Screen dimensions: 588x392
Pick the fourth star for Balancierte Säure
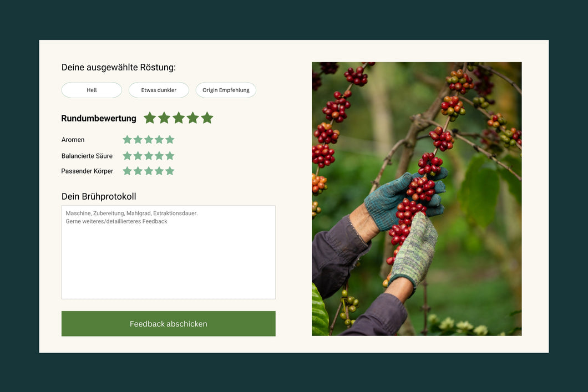click(159, 156)
